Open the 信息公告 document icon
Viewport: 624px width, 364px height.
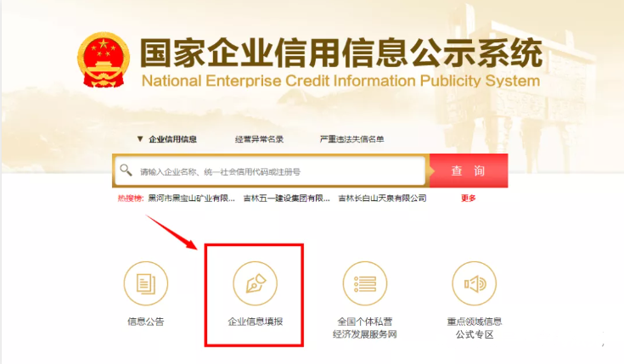point(146,283)
